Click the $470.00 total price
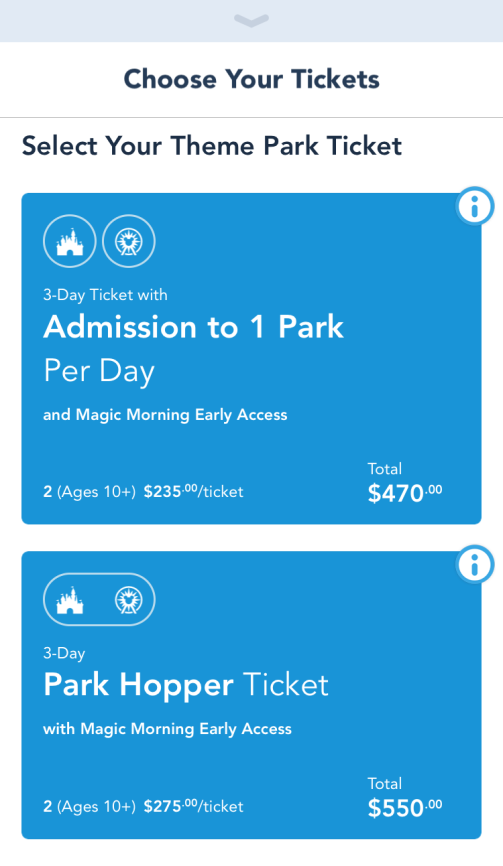Screen dimensions: 503x866 coord(405,493)
